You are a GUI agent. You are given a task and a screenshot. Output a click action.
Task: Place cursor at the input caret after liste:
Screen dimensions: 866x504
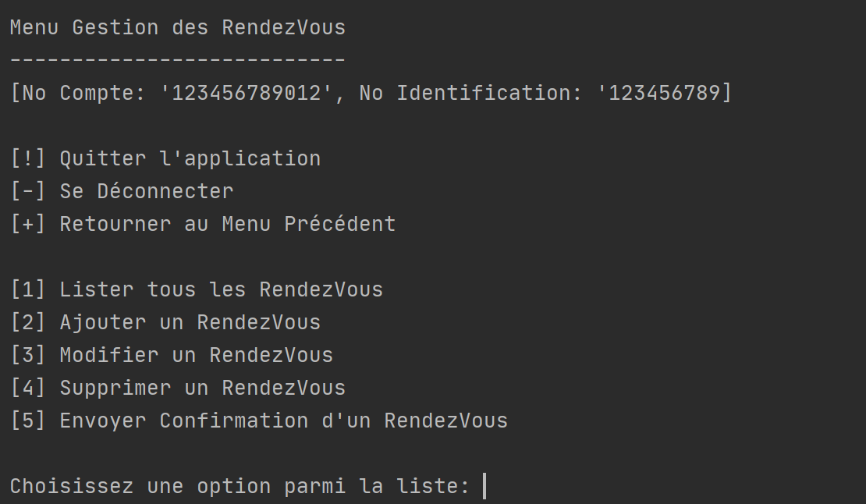(485, 486)
